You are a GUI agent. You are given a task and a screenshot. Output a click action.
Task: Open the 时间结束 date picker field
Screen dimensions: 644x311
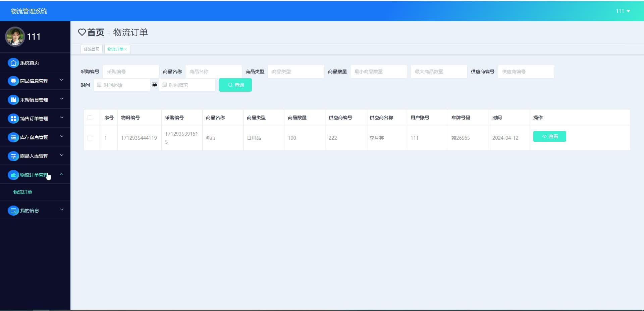click(187, 85)
